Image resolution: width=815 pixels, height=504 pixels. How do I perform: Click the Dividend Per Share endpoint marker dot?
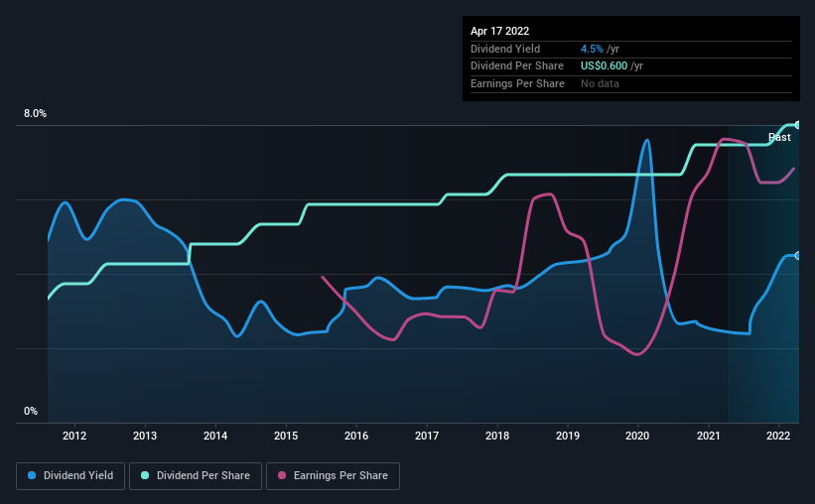point(798,125)
